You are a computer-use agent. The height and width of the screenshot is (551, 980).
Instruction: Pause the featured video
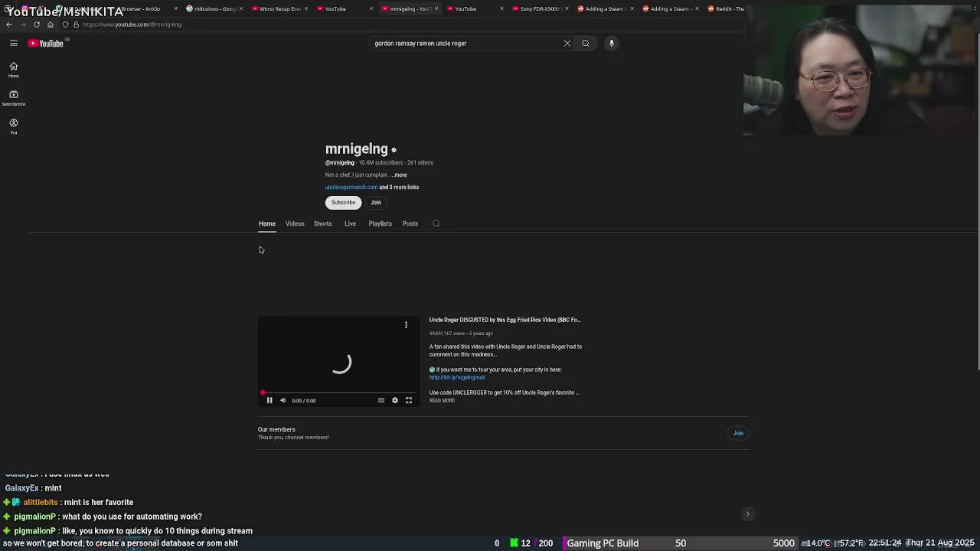click(269, 400)
